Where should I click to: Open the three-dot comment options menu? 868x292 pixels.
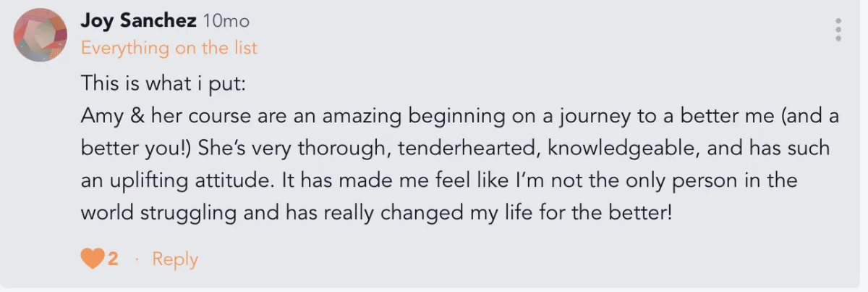[838, 30]
